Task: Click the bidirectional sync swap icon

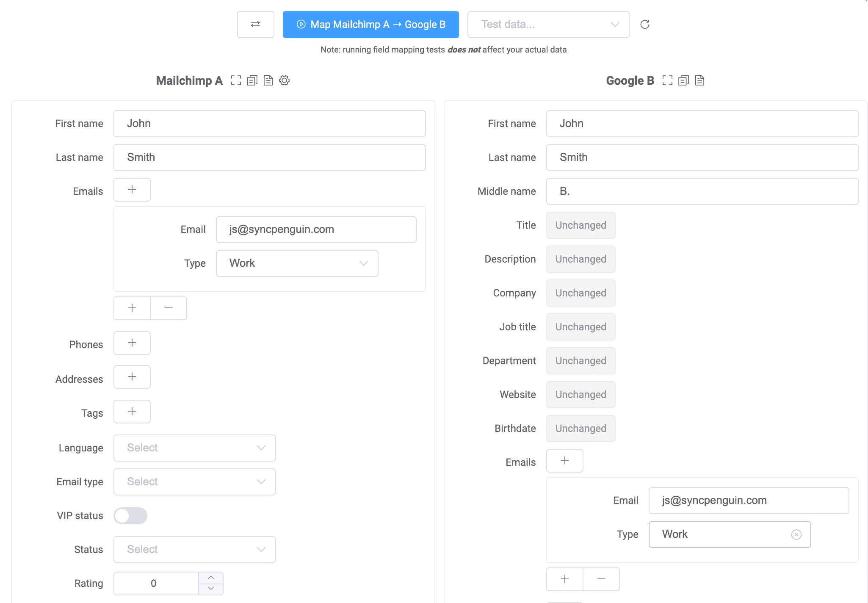Action: point(256,25)
